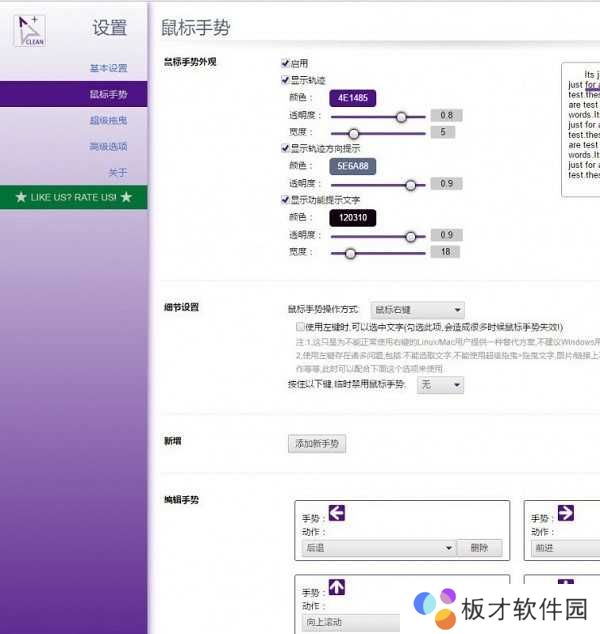Switch to the 超级拖曳 sidebar page
The height and width of the screenshot is (634, 600).
[x=108, y=120]
